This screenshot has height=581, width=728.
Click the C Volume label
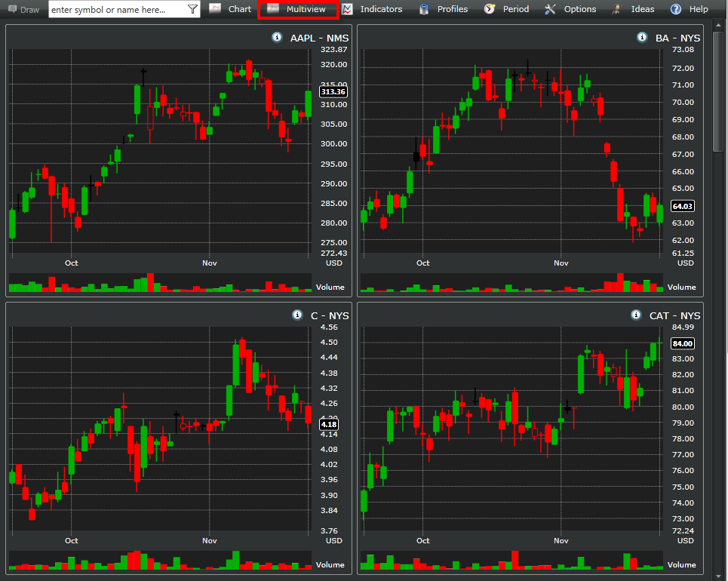pyautogui.click(x=330, y=564)
